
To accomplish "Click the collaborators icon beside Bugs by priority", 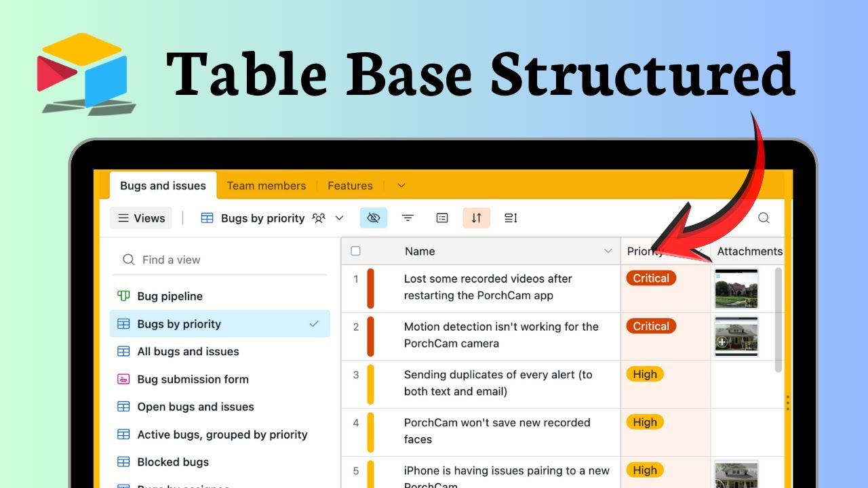I will 319,218.
